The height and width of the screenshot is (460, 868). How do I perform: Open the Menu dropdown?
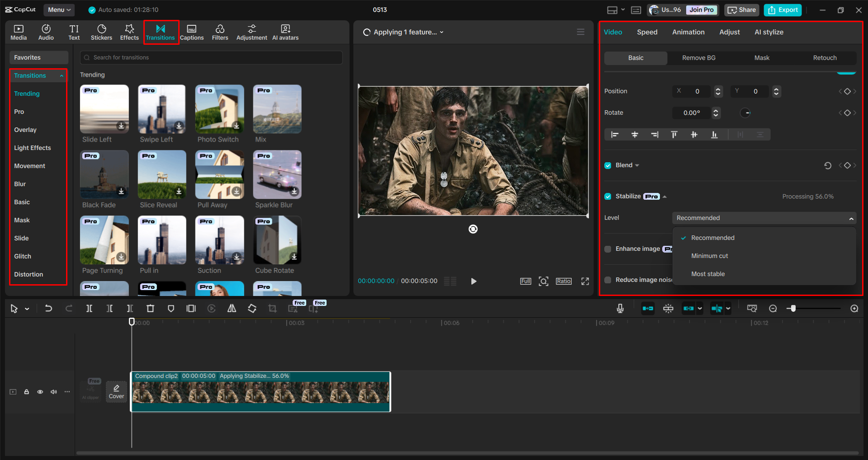coord(59,9)
